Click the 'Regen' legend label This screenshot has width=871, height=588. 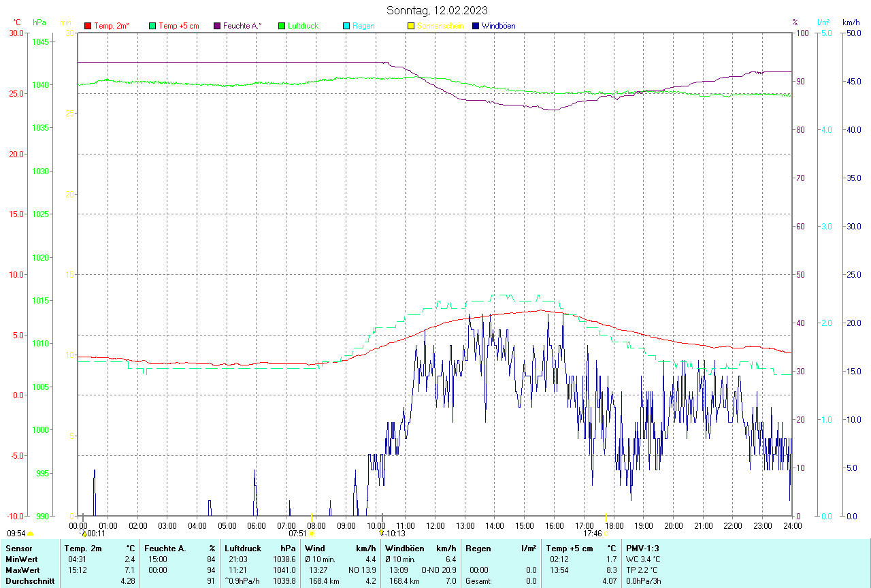click(x=363, y=26)
